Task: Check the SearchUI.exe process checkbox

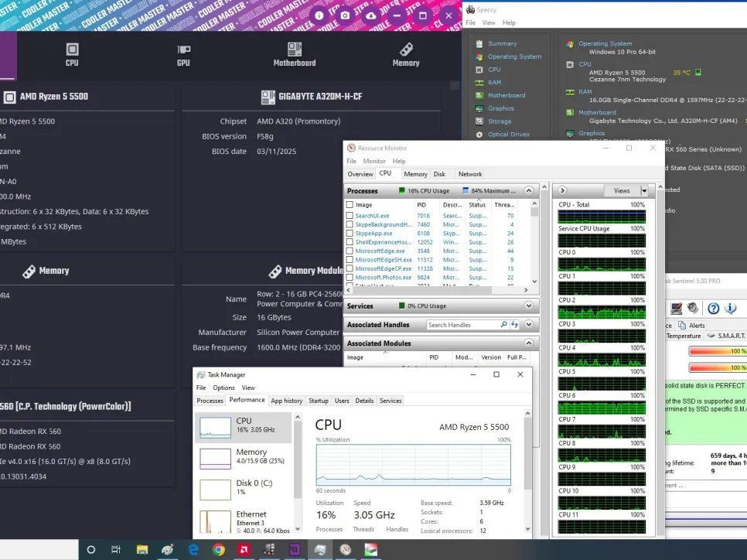Action: click(350, 216)
